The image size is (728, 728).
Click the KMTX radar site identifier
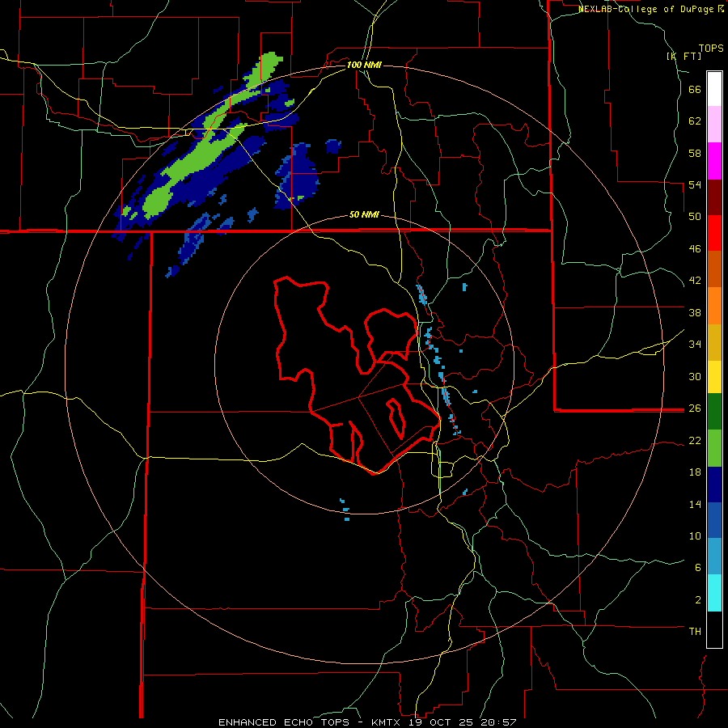(x=385, y=722)
